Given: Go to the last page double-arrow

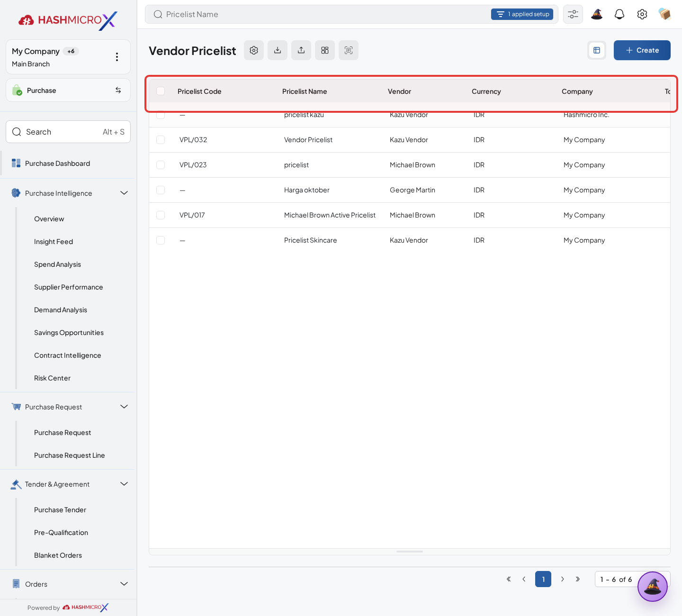Looking at the screenshot, I should tap(578, 579).
